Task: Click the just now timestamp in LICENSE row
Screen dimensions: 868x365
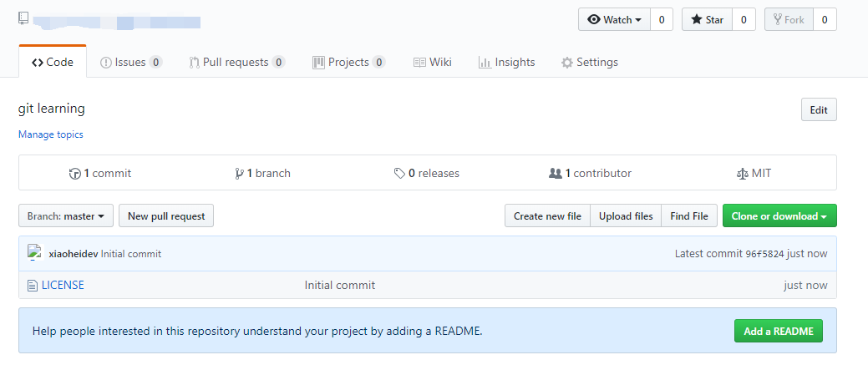Action: click(x=805, y=286)
